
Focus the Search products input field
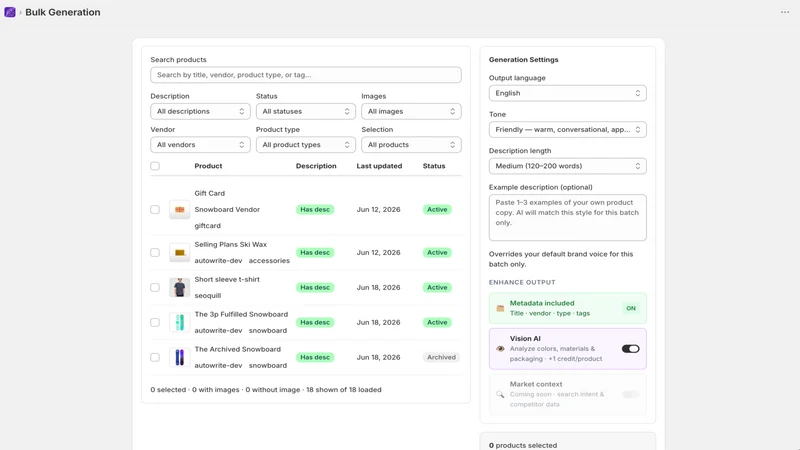[306, 74]
